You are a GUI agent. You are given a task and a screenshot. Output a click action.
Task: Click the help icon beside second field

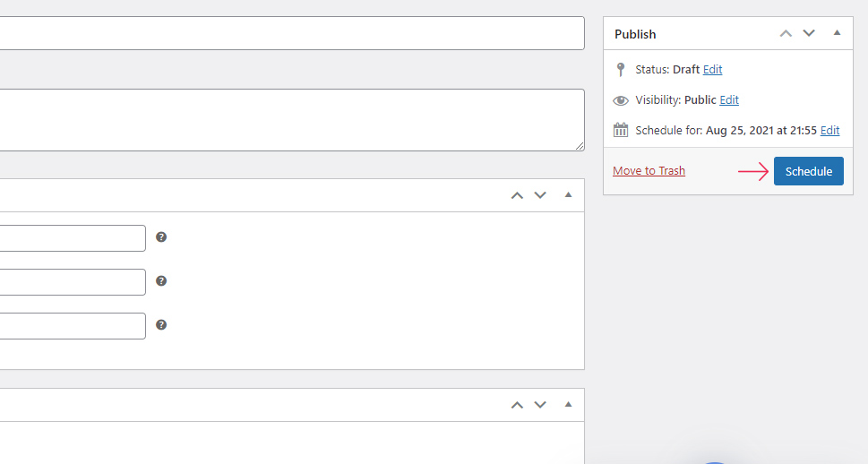pyautogui.click(x=161, y=281)
